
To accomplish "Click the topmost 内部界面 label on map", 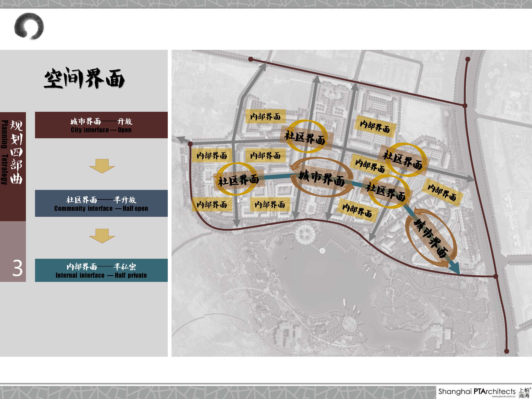I will 266,117.
